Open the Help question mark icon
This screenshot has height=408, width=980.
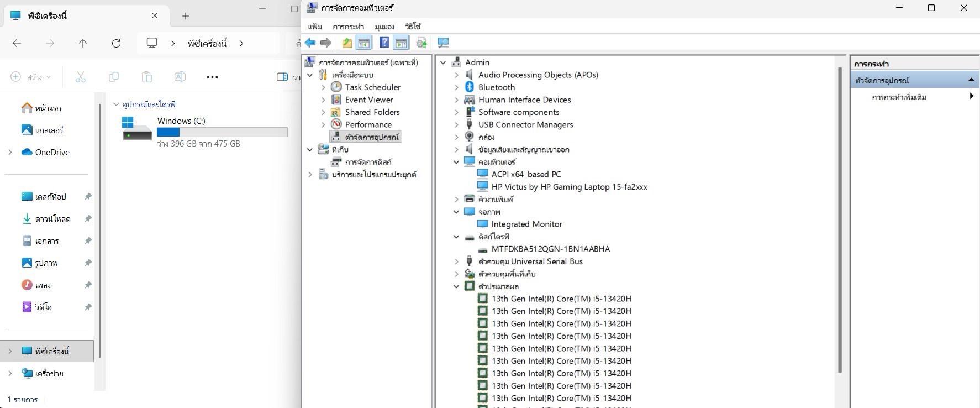[x=384, y=43]
